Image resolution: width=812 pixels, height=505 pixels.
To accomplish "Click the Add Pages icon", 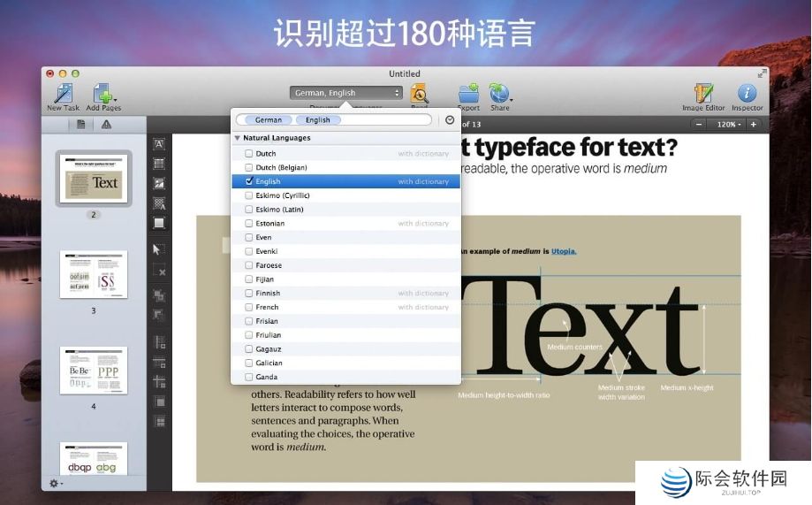I will (x=102, y=94).
